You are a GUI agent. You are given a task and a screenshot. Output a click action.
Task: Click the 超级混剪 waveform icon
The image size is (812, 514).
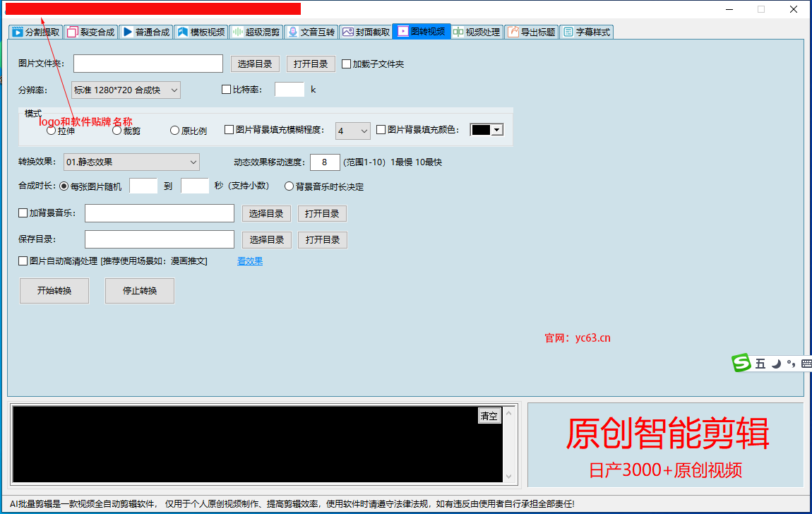tap(238, 32)
